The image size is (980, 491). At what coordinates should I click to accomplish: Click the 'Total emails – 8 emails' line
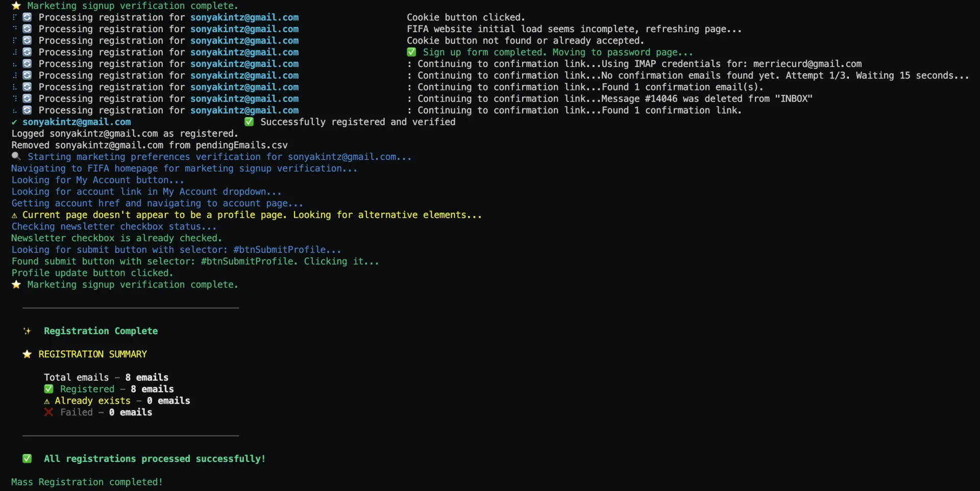point(106,378)
